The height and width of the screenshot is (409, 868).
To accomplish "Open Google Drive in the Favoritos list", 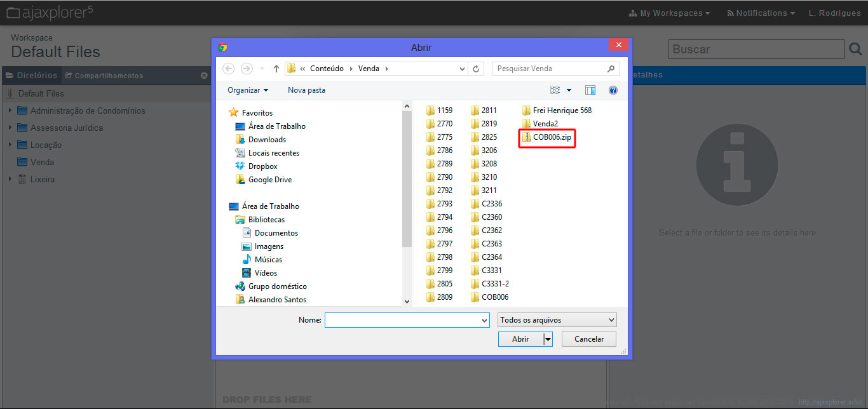I will point(269,180).
